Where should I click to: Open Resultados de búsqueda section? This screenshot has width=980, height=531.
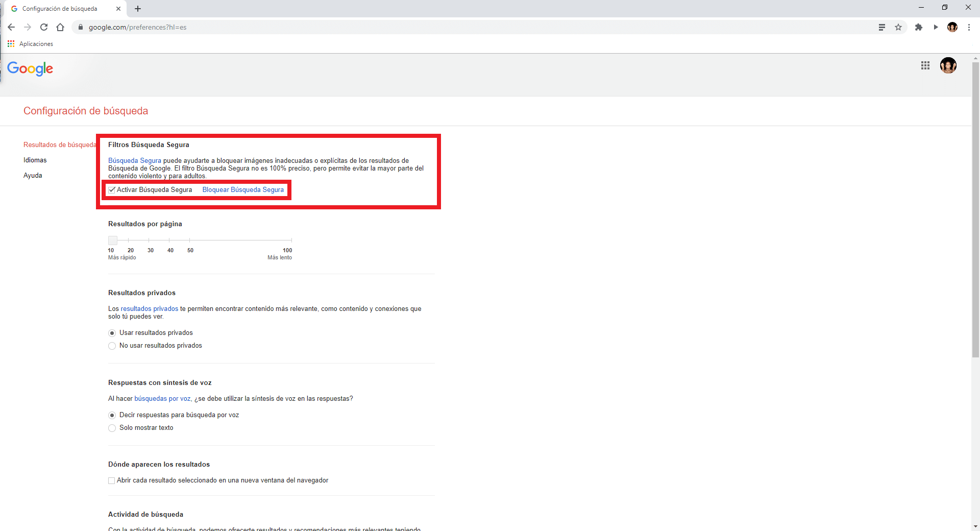point(60,145)
